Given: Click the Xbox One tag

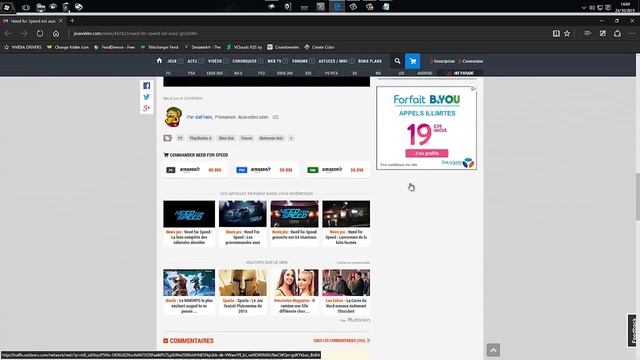Looking at the screenshot, I should pyautogui.click(x=226, y=138).
